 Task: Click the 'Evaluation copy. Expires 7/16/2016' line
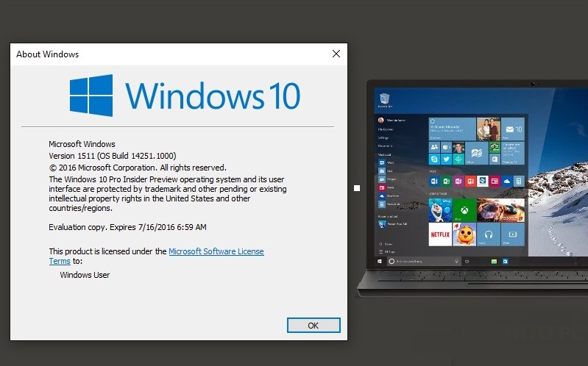pyautogui.click(x=127, y=227)
